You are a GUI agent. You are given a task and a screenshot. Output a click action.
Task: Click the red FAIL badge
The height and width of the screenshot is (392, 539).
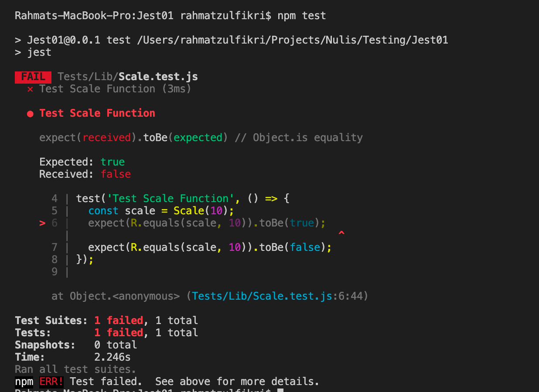pos(33,77)
